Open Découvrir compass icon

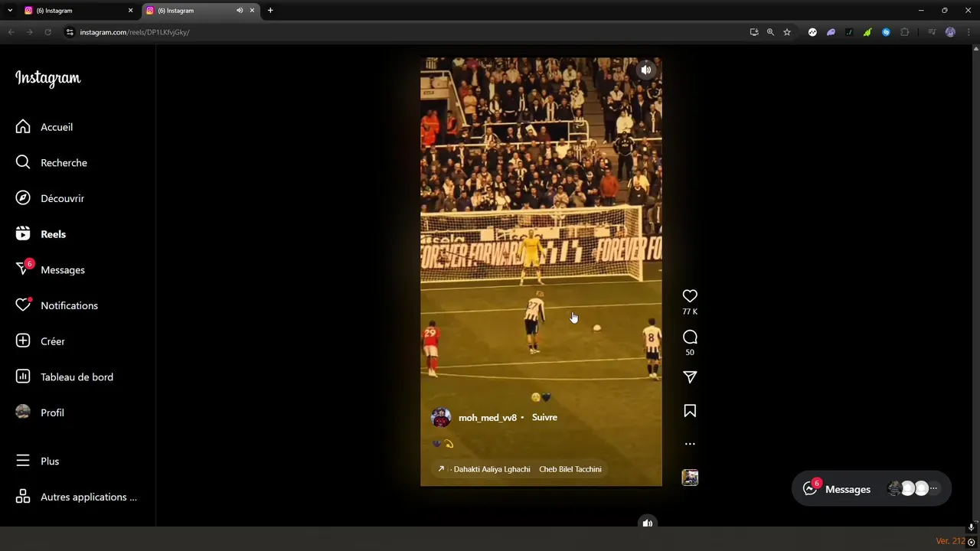[23, 198]
